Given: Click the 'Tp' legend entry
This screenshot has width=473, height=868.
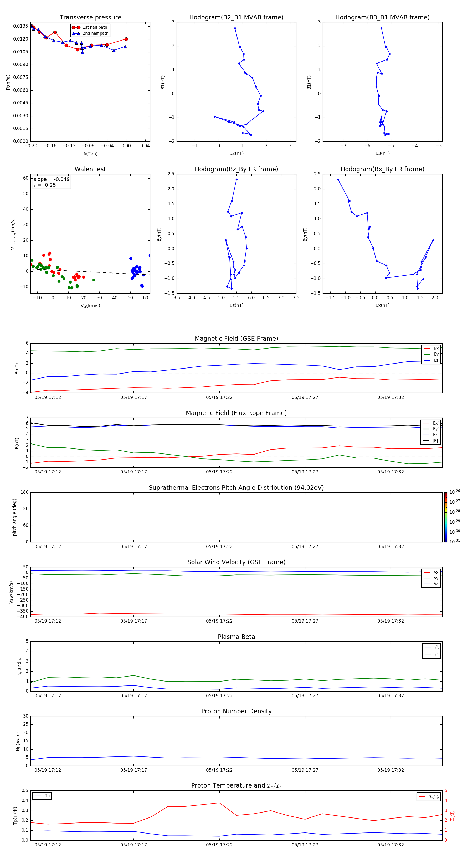Looking at the screenshot, I should click(47, 796).
